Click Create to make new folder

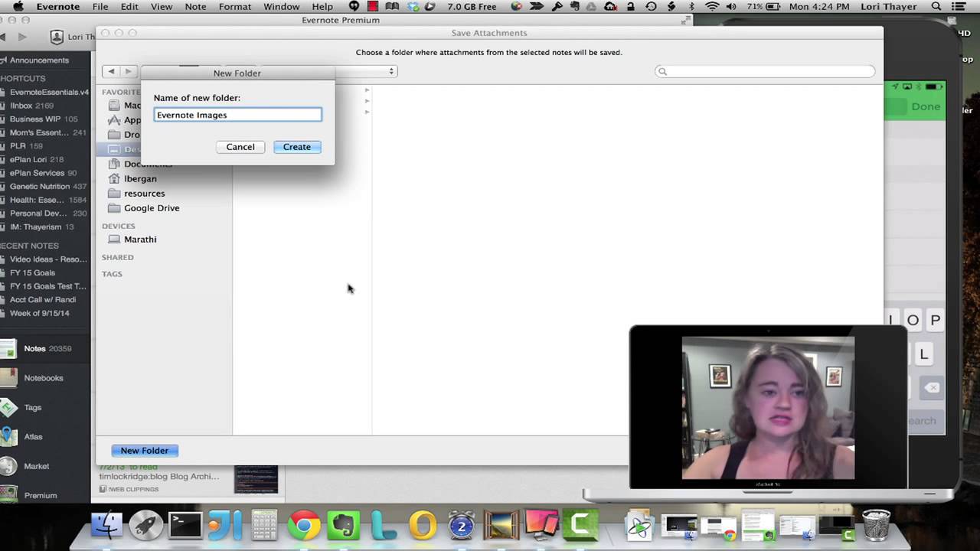(x=297, y=147)
